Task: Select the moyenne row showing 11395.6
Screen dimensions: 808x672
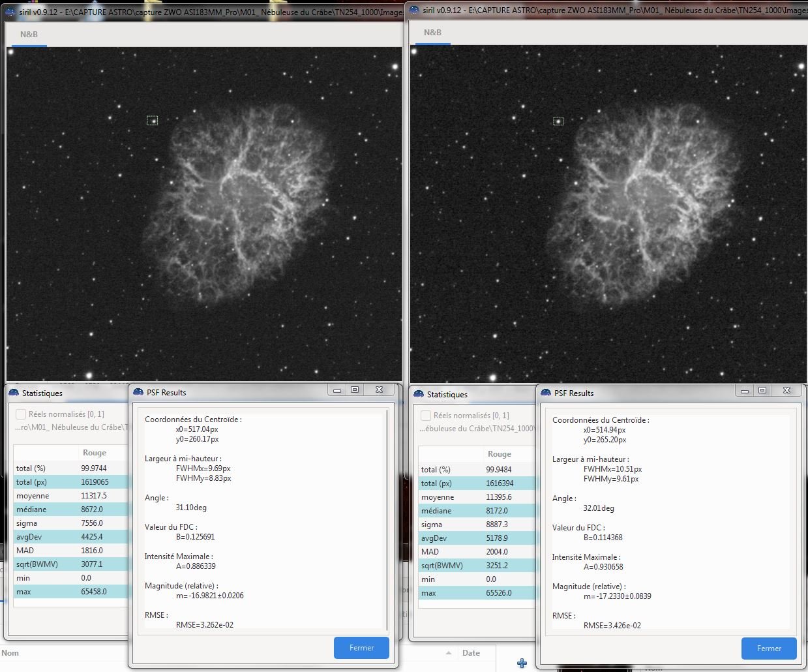Action: 477,496
